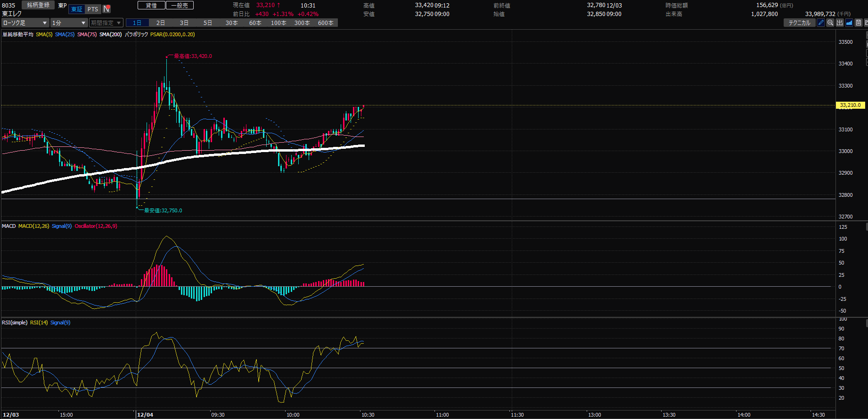The height and width of the screenshot is (419, 868).
Task: Click the folder icon at toolbar edge
Action: pos(866,23)
